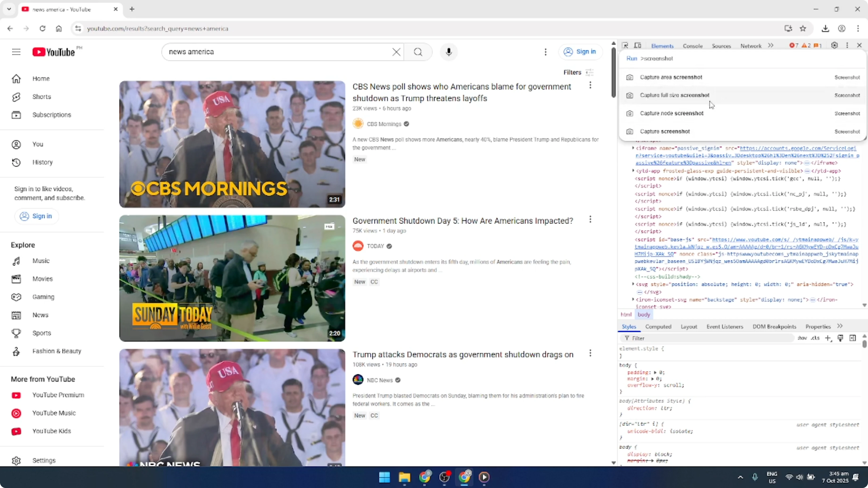This screenshot has width=868, height=488.
Task: Click the Styles filter input field
Action: tap(707, 338)
